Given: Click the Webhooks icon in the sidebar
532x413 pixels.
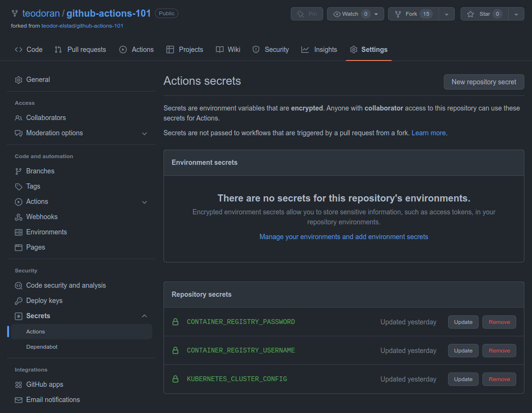Looking at the screenshot, I should coord(18,217).
